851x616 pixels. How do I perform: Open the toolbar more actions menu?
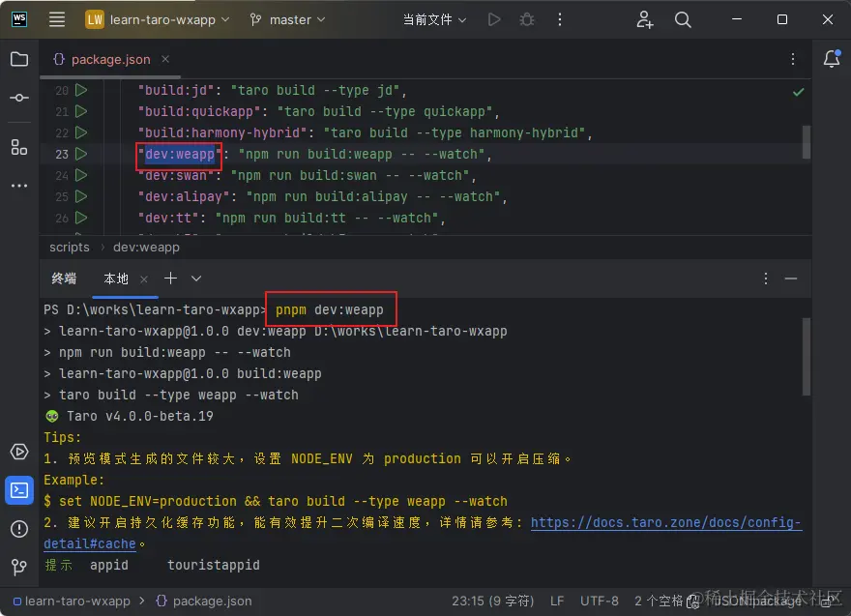[x=560, y=20]
